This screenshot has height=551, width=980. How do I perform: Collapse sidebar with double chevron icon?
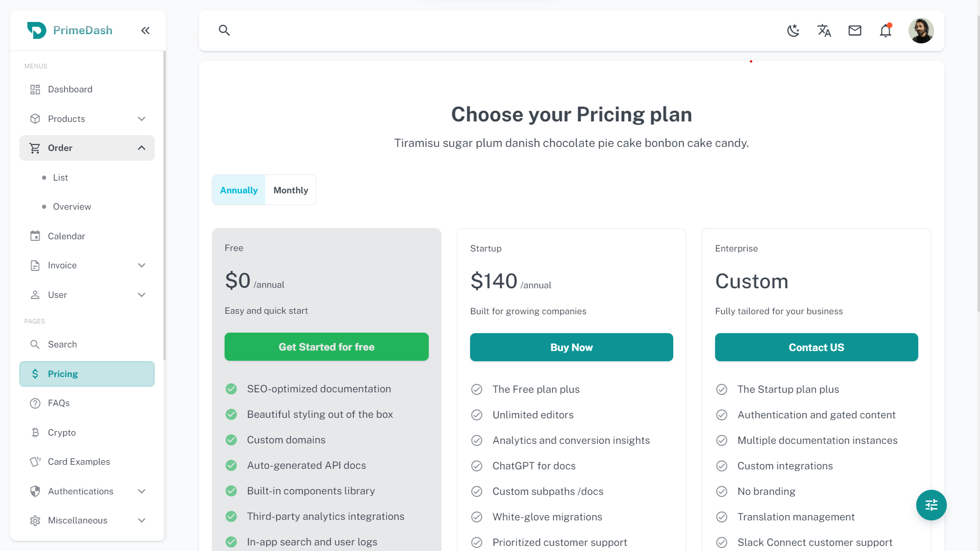click(x=145, y=31)
